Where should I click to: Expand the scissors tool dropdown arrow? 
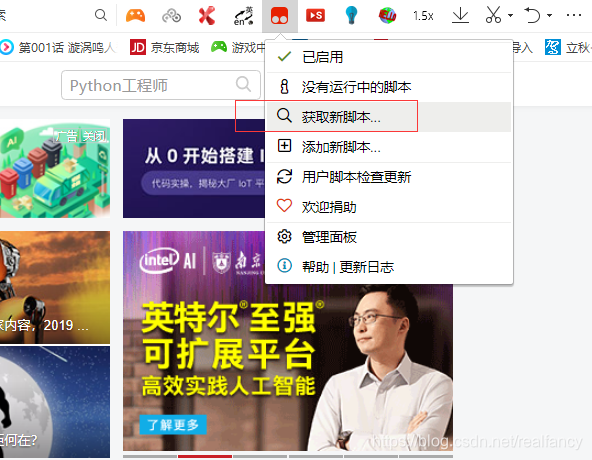510,15
